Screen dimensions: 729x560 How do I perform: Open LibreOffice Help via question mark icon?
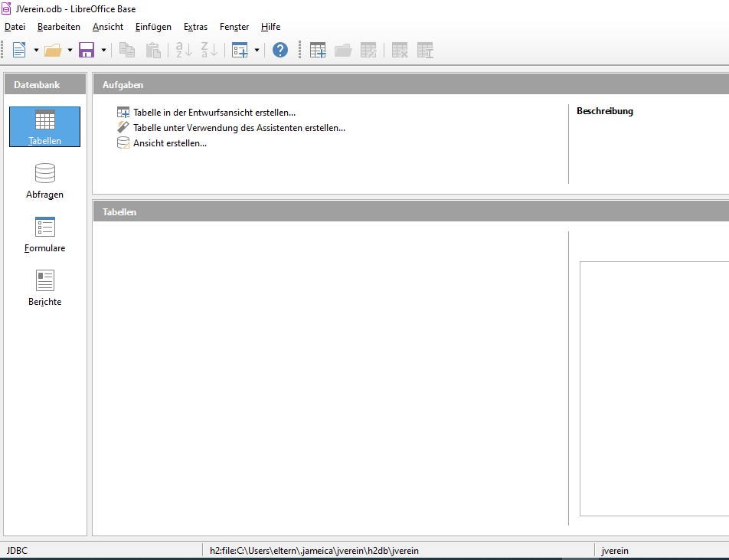tap(280, 51)
